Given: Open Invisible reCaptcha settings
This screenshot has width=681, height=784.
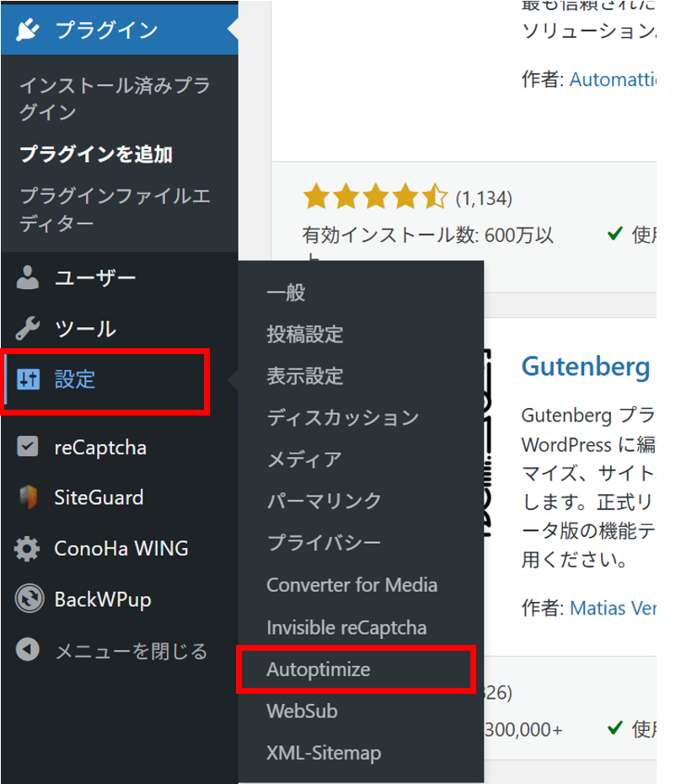Looking at the screenshot, I should [346, 627].
